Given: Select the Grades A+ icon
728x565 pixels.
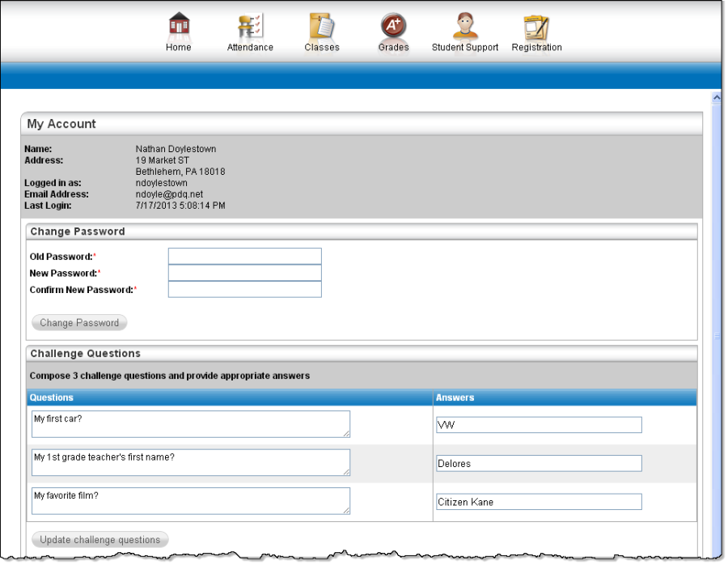Looking at the screenshot, I should point(393,26).
